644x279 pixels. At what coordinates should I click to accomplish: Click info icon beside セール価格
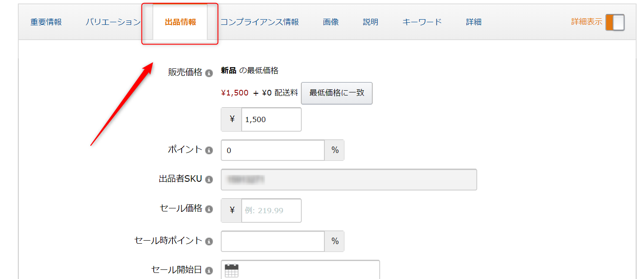point(209,209)
